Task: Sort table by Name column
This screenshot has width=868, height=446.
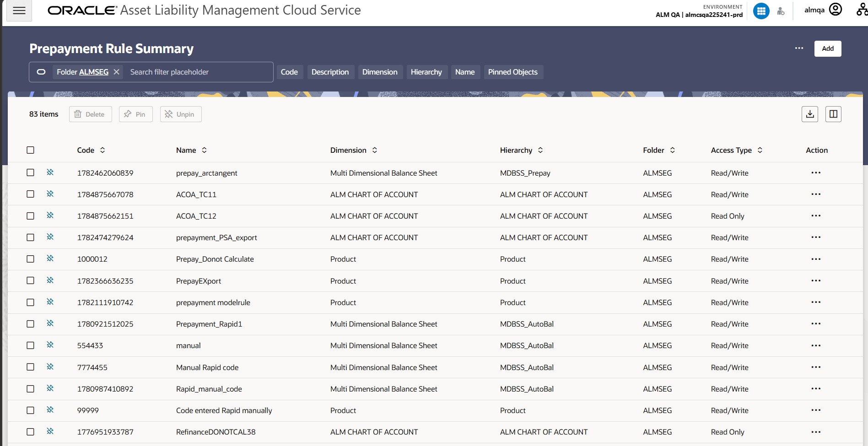Action: coord(204,150)
